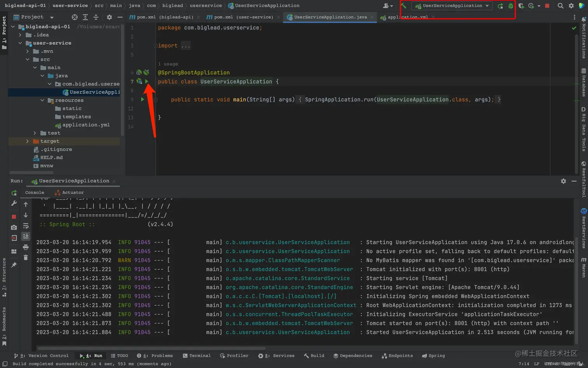Clear the console with the trash icon

[26, 257]
